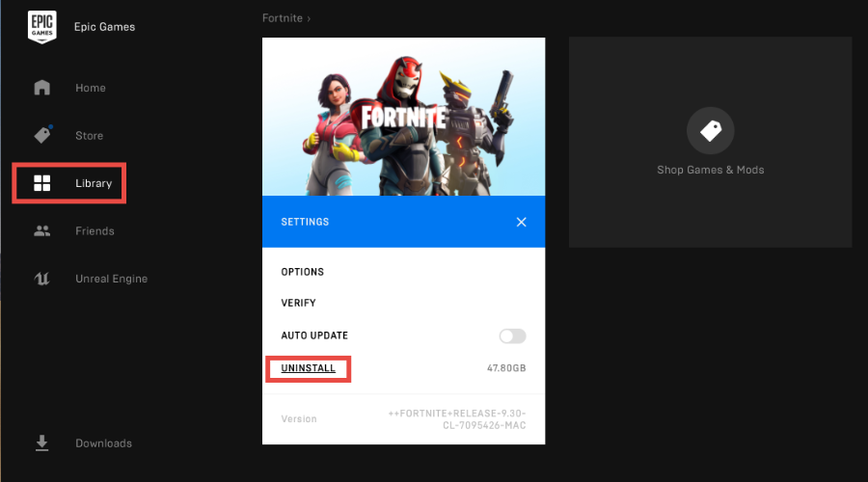Click the Store price tag icon in sidebar
Image resolution: width=868 pixels, height=482 pixels.
41,135
